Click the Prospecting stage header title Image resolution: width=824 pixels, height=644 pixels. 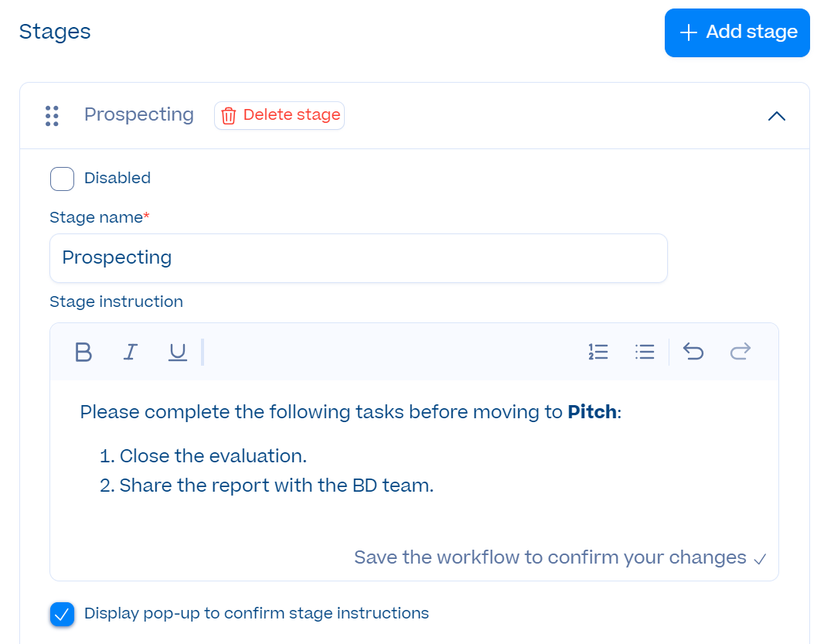(139, 114)
